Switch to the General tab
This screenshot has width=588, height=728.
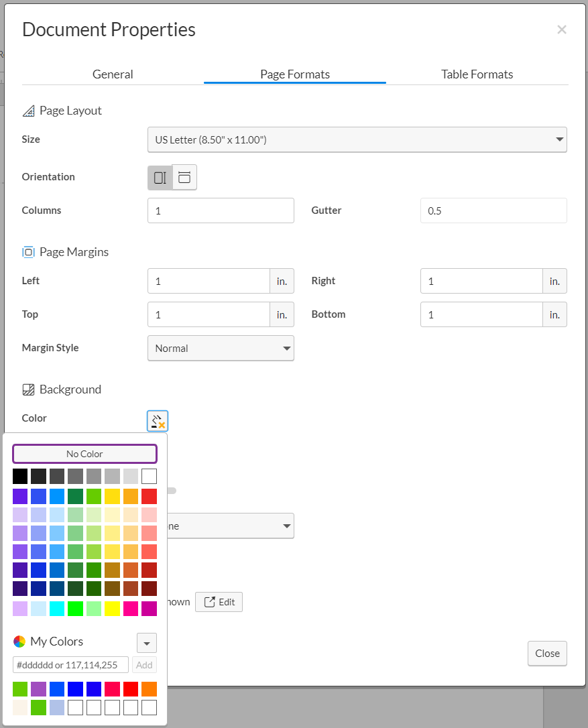pos(113,74)
